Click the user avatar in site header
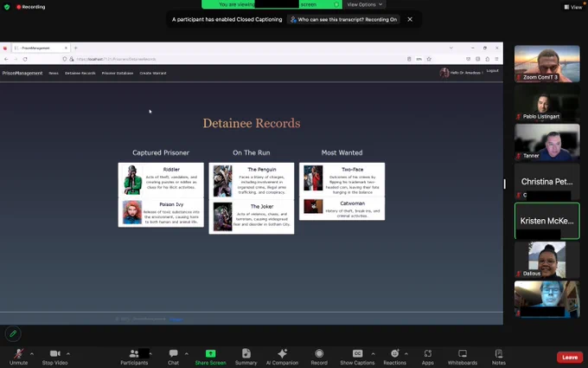 [x=444, y=73]
